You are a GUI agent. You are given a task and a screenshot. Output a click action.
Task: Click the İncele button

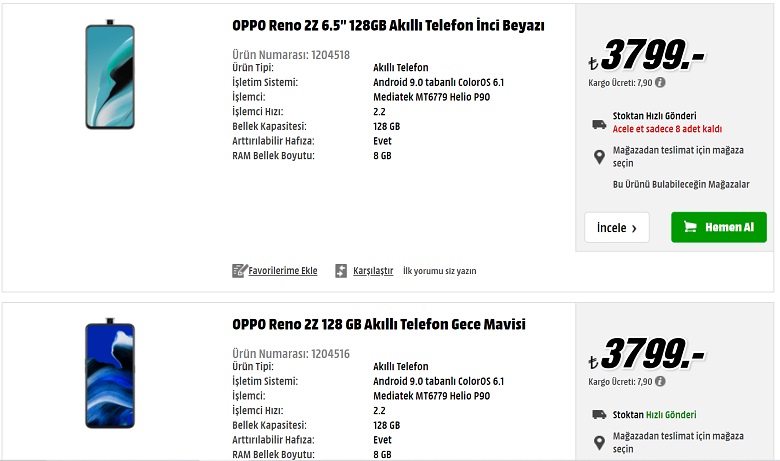pyautogui.click(x=617, y=228)
